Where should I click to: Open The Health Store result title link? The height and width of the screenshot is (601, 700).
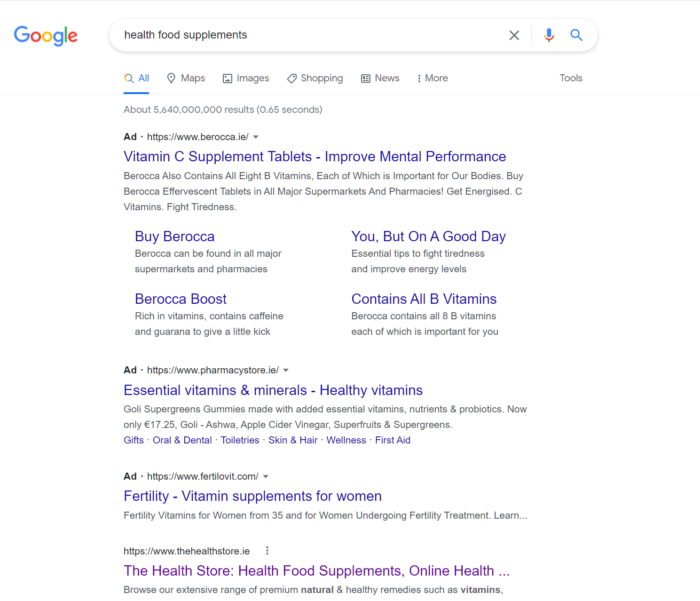pyautogui.click(x=317, y=571)
